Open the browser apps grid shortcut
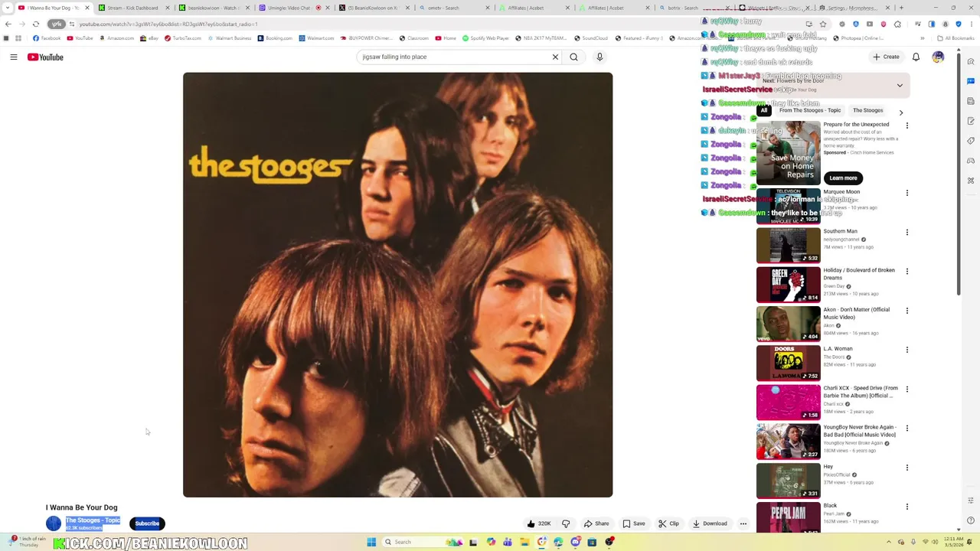Image resolution: width=980 pixels, height=551 pixels. click(x=18, y=38)
